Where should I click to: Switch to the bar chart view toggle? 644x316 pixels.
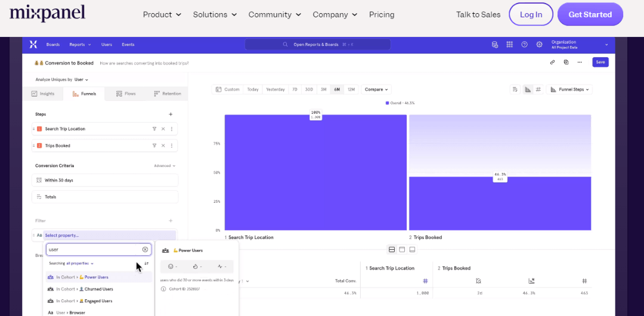(528, 89)
